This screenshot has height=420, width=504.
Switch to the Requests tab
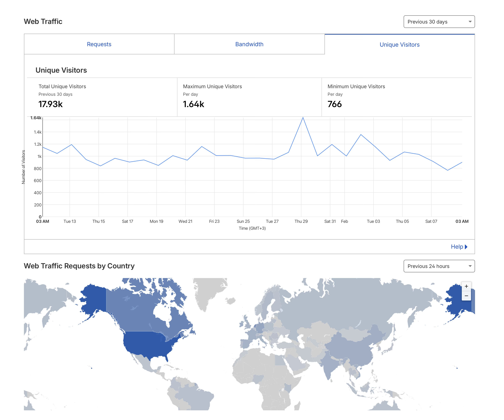(99, 44)
